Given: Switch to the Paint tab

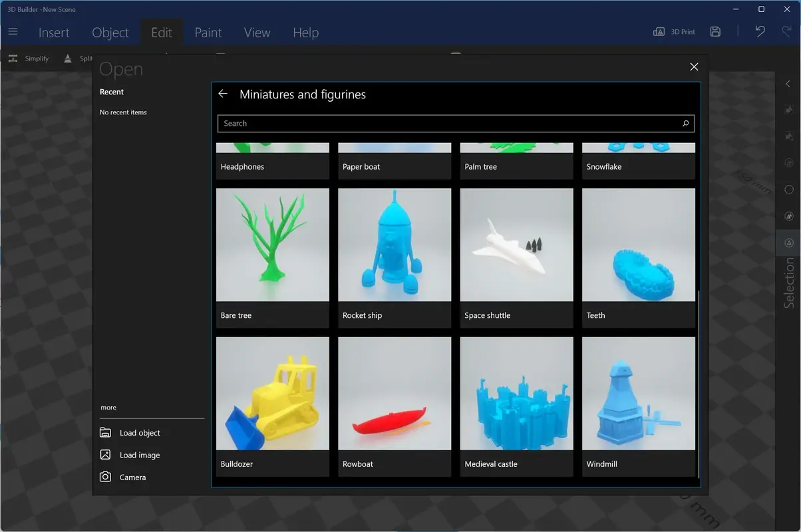Looking at the screenshot, I should point(208,32).
